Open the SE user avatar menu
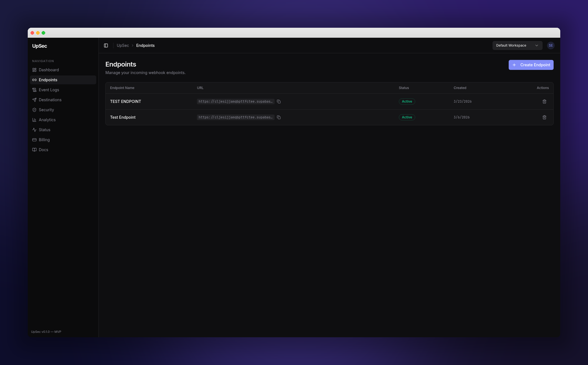Viewport: 588px width, 365px height. point(551,45)
